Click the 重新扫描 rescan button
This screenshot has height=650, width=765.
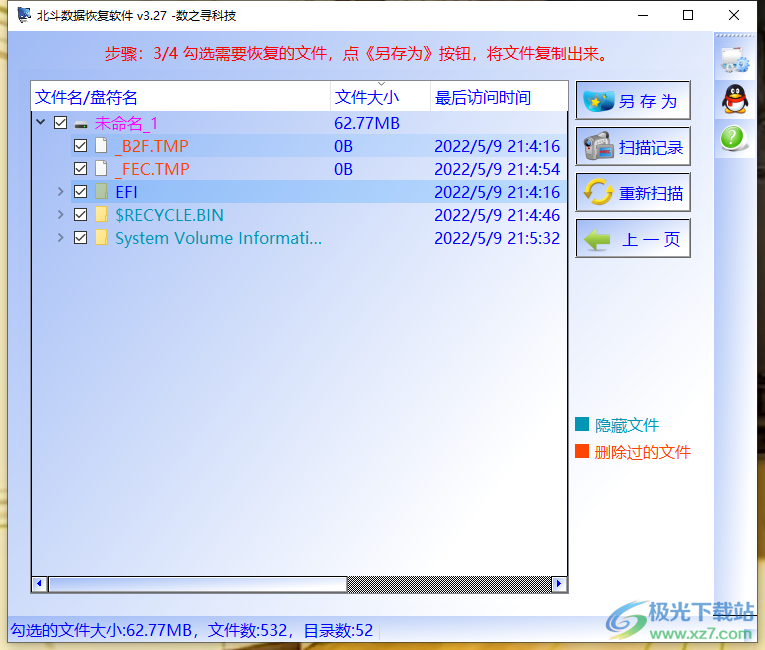[633, 192]
